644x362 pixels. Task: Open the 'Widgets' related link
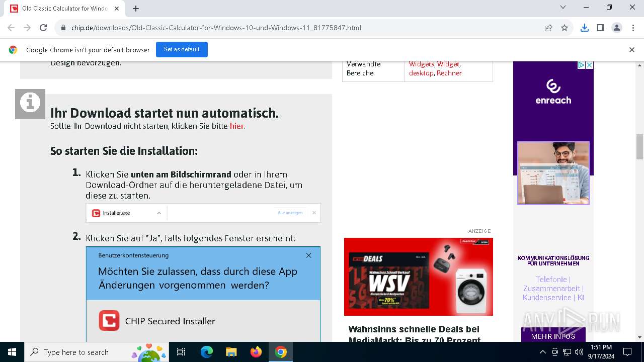coord(421,64)
